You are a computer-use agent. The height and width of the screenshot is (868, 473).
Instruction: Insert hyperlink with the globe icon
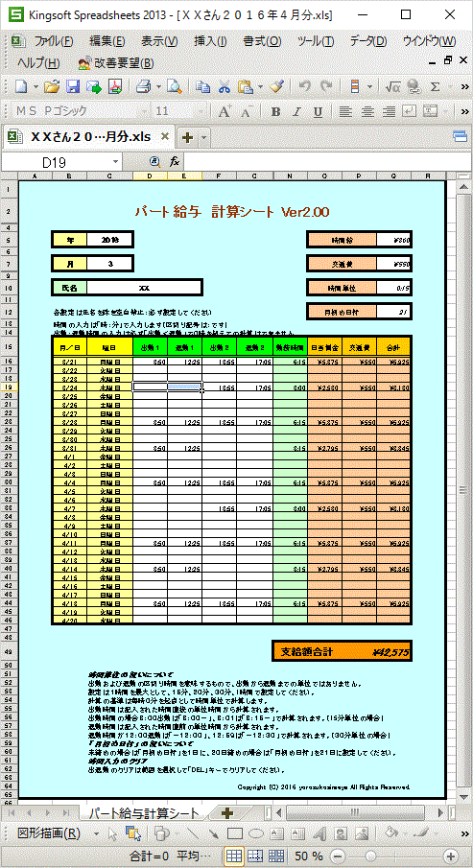pos(414,86)
